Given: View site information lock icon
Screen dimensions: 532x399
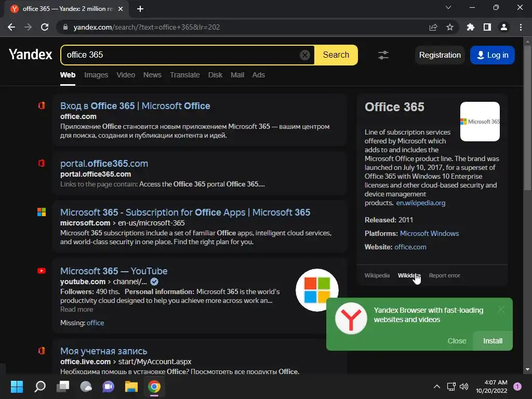Looking at the screenshot, I should [x=65, y=27].
